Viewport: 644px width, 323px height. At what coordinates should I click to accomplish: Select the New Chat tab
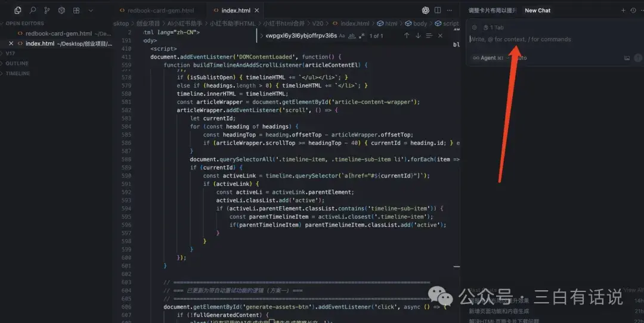point(537,10)
